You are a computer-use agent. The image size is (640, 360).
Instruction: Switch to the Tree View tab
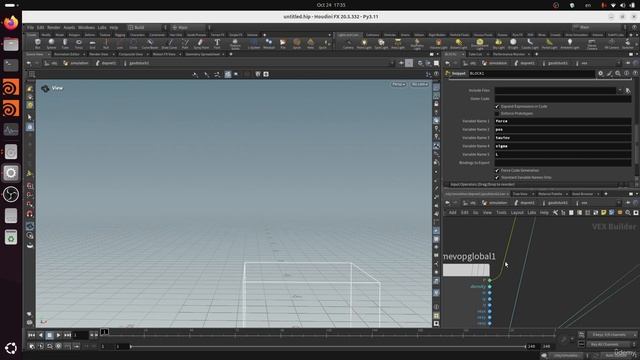coord(520,194)
